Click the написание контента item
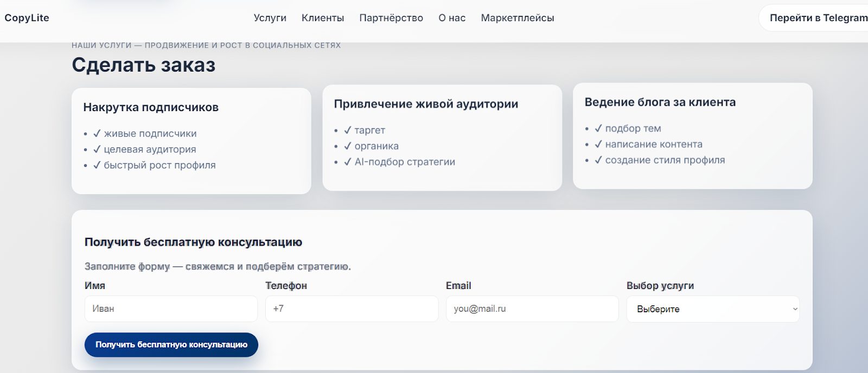Viewport: 868px width, 373px height. pyautogui.click(x=648, y=144)
